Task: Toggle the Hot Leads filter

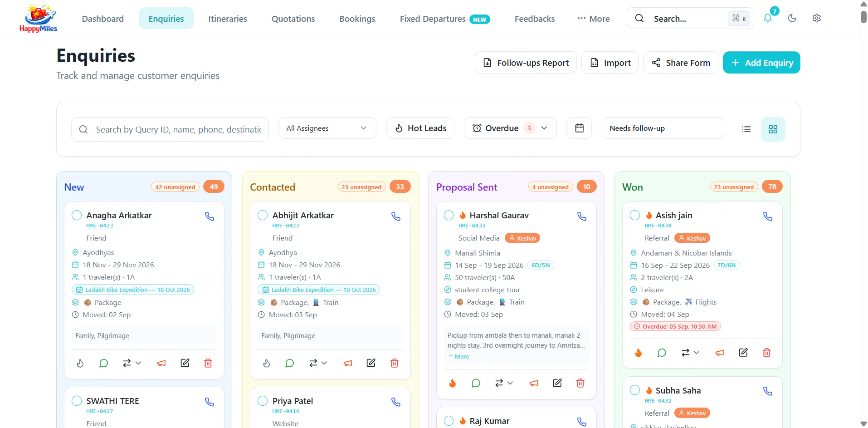Action: tap(420, 128)
